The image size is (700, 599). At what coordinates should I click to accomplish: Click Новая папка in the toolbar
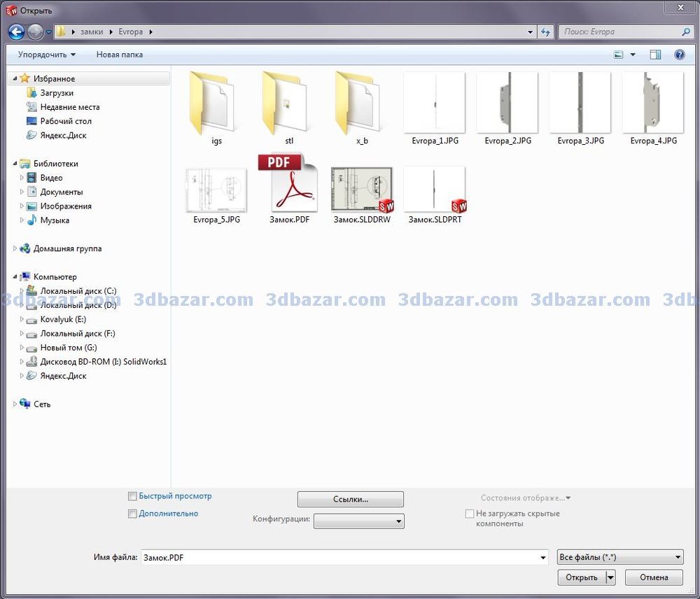[120, 55]
